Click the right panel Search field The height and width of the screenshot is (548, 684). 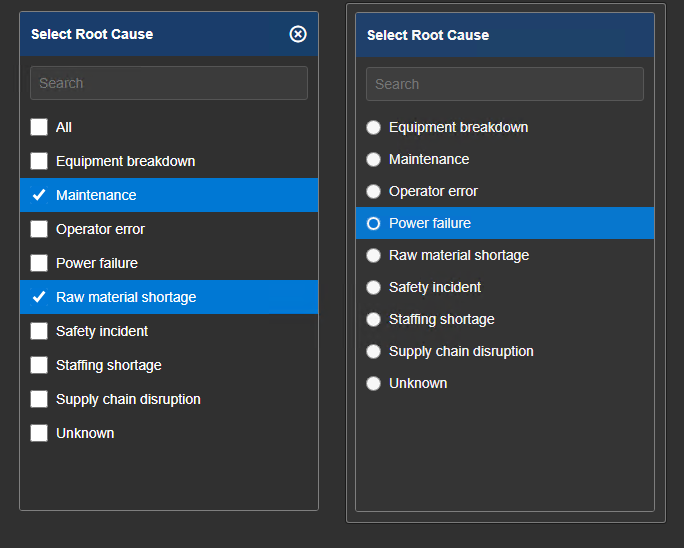click(505, 84)
